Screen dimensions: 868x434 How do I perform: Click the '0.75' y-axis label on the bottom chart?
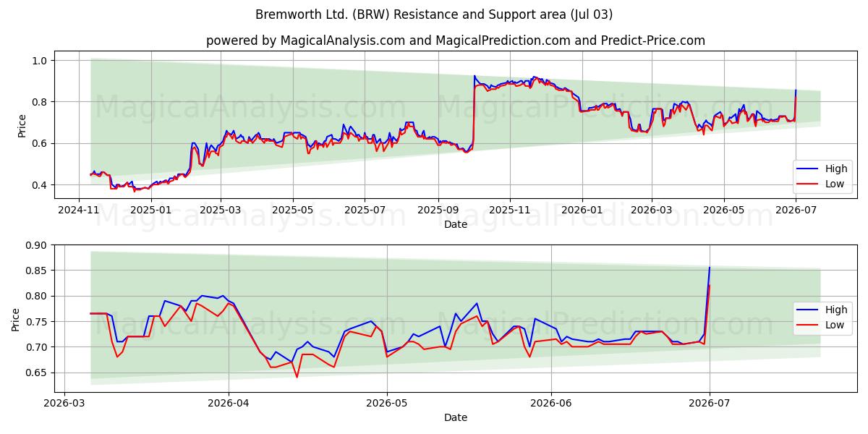(38, 322)
